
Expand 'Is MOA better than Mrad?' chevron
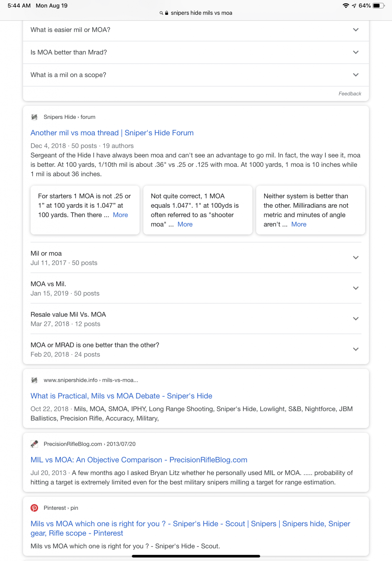(x=356, y=52)
